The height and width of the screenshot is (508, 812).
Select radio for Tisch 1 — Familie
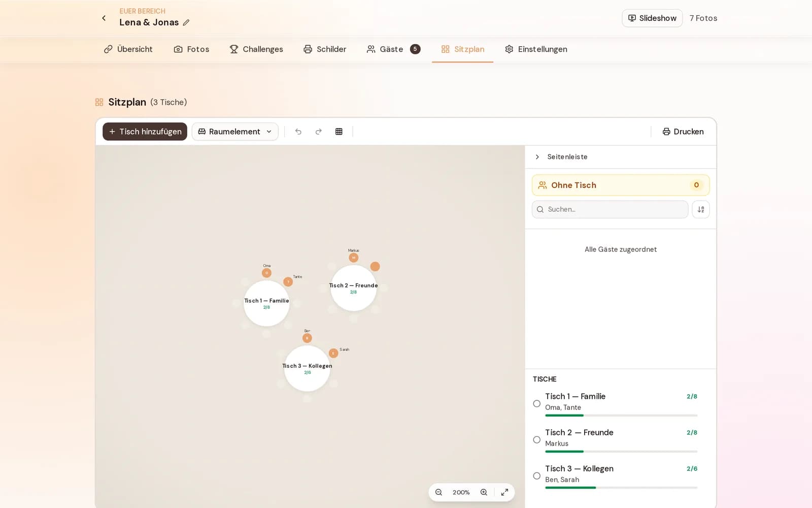(537, 403)
